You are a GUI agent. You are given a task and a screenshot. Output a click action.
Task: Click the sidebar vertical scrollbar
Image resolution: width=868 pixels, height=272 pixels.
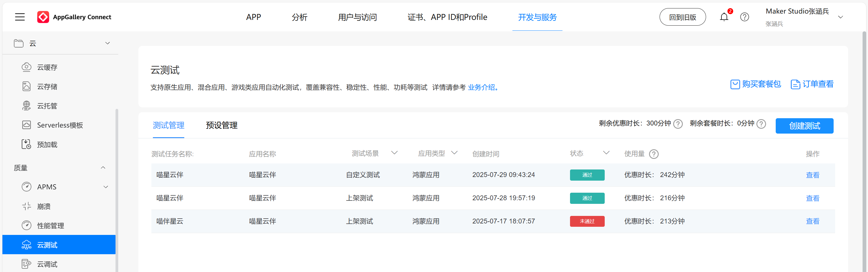pyautogui.click(x=117, y=190)
